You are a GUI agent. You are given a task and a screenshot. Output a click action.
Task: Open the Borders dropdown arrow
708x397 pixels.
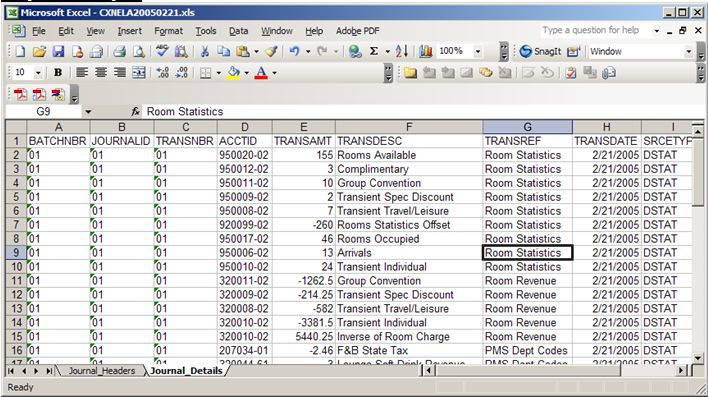(x=219, y=73)
